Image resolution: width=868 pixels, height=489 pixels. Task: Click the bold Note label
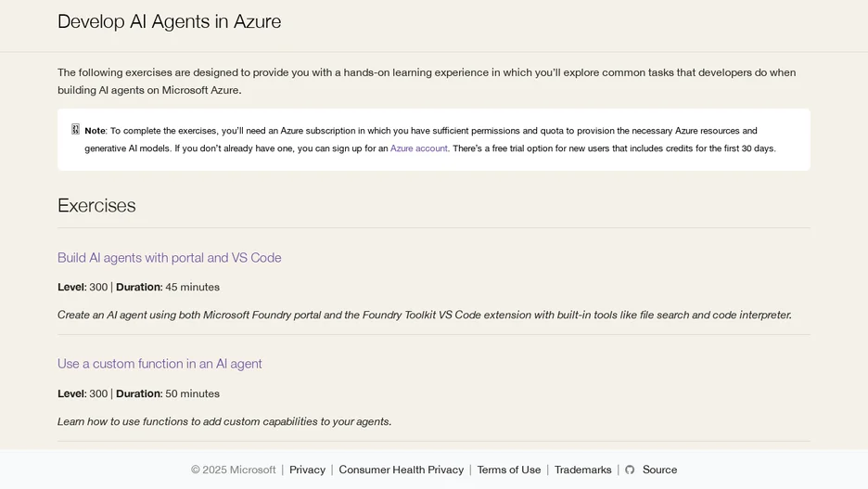click(95, 131)
